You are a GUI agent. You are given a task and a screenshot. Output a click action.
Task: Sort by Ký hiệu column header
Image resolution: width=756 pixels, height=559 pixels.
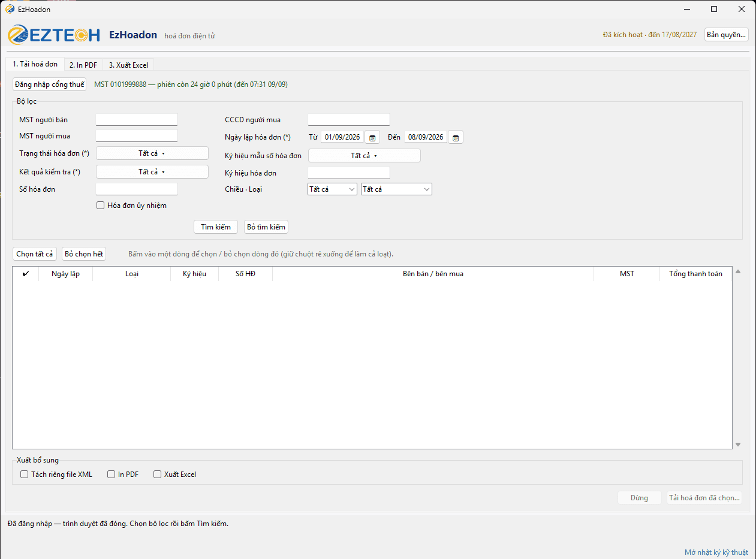(x=195, y=274)
